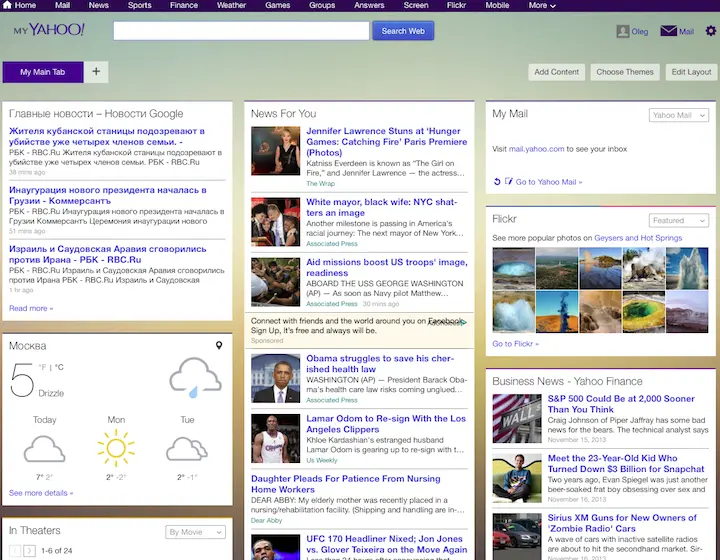
Task: Open the Featured dropdown in Flickr
Action: [x=679, y=221]
